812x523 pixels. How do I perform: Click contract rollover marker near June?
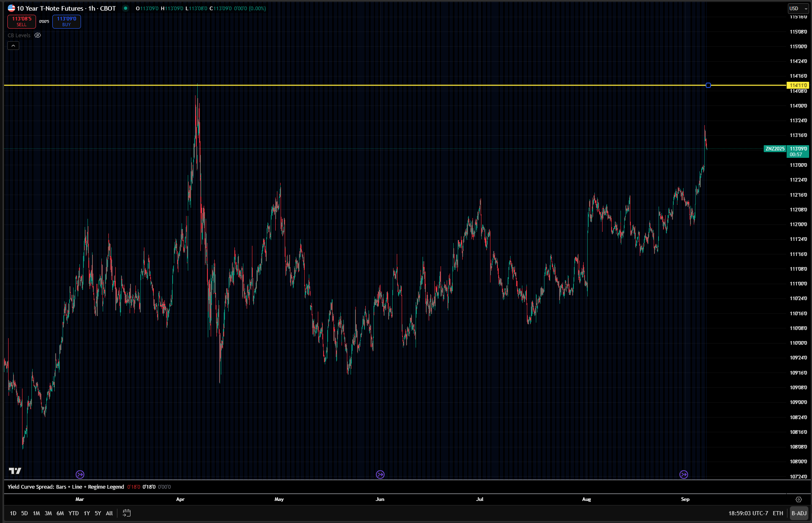click(380, 474)
